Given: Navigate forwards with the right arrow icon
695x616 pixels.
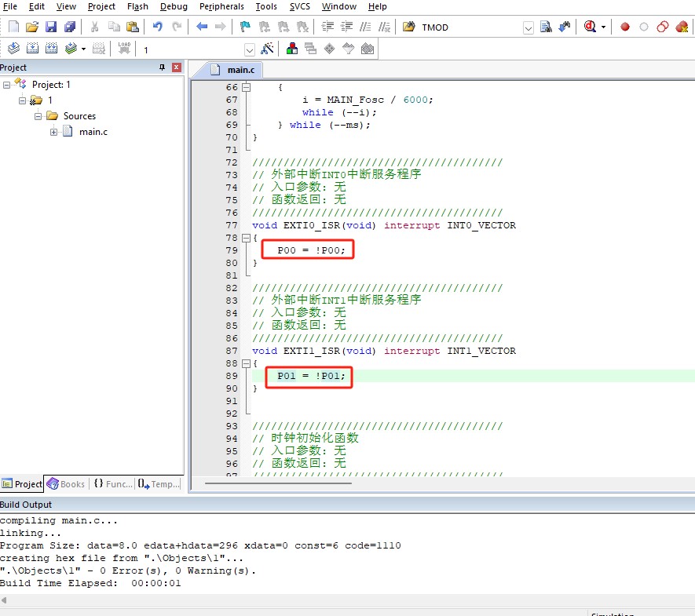Looking at the screenshot, I should pyautogui.click(x=221, y=27).
